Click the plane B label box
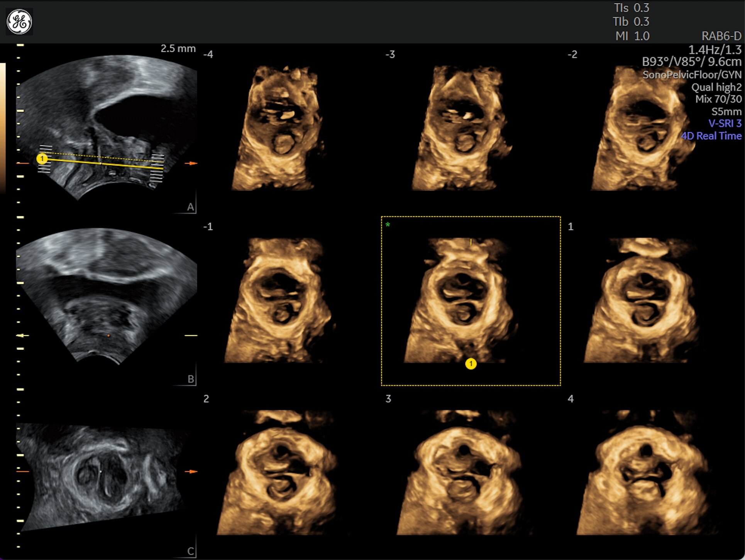Viewport: 745px width, 560px height. pos(190,379)
